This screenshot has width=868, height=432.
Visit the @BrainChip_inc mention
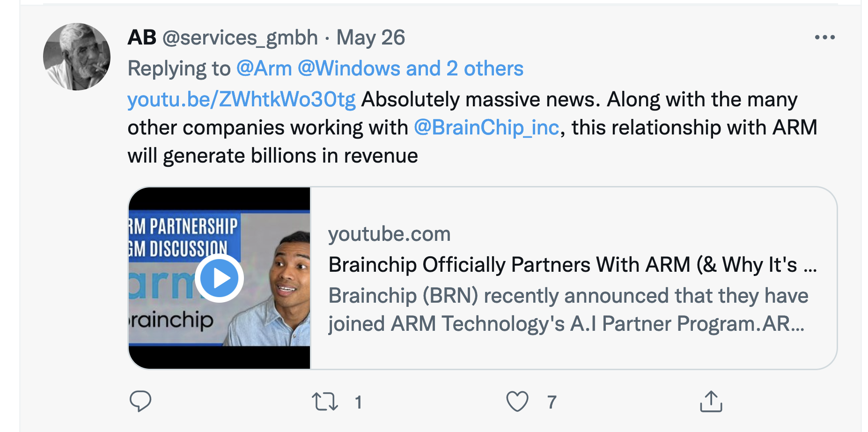(x=486, y=127)
